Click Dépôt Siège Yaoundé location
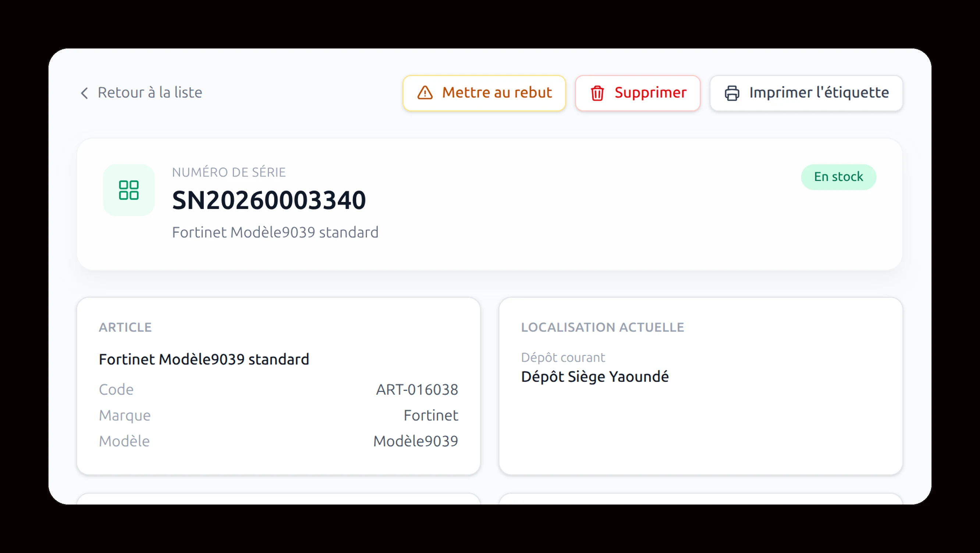Viewport: 980px width, 553px height. (x=595, y=377)
